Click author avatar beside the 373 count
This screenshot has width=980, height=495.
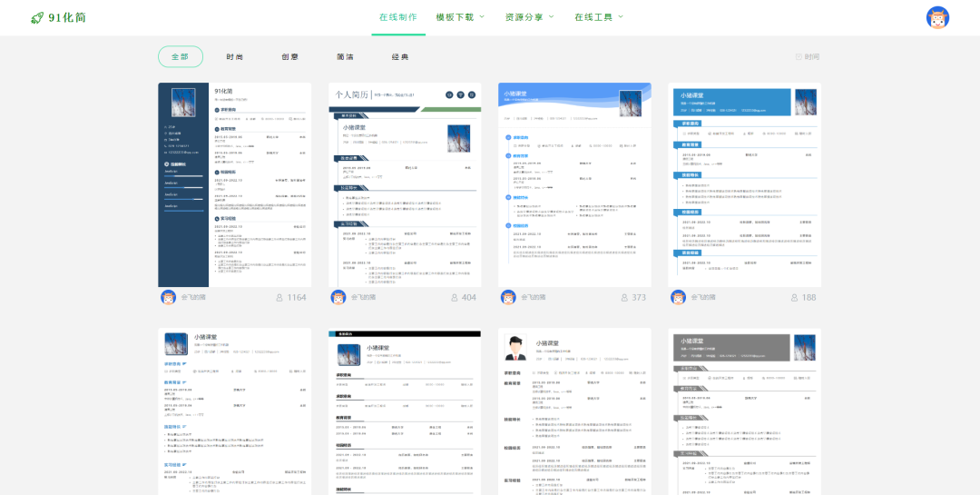[x=508, y=297]
